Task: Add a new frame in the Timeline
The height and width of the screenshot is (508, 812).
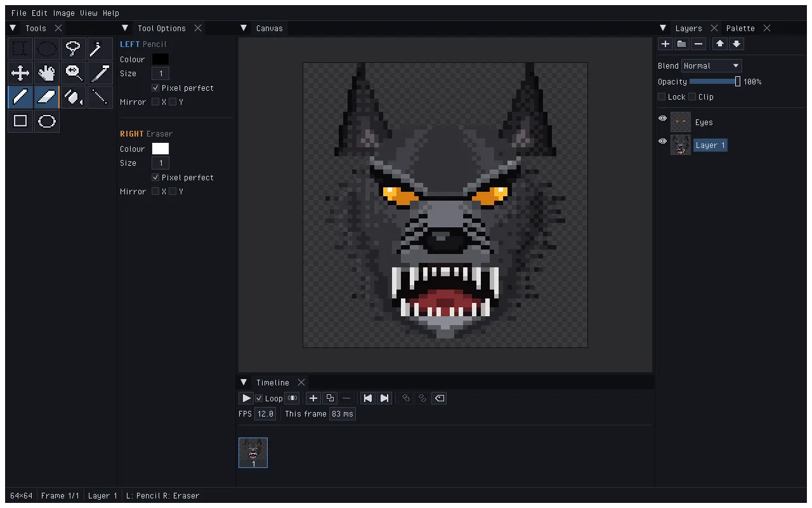Action: pyautogui.click(x=313, y=398)
